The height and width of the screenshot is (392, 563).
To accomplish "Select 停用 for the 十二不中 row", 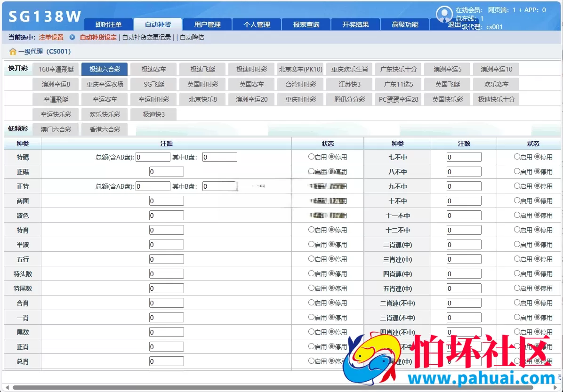I will 537,230.
